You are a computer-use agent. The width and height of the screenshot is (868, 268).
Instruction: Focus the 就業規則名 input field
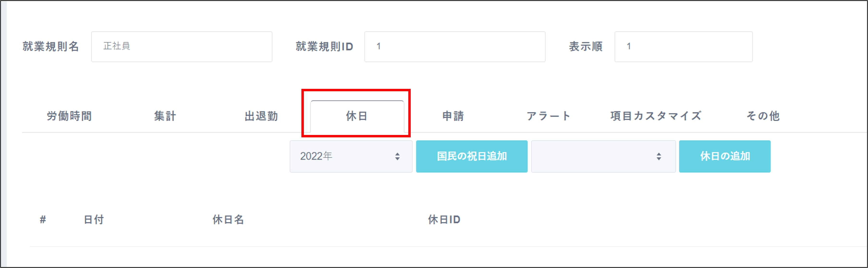point(182,47)
